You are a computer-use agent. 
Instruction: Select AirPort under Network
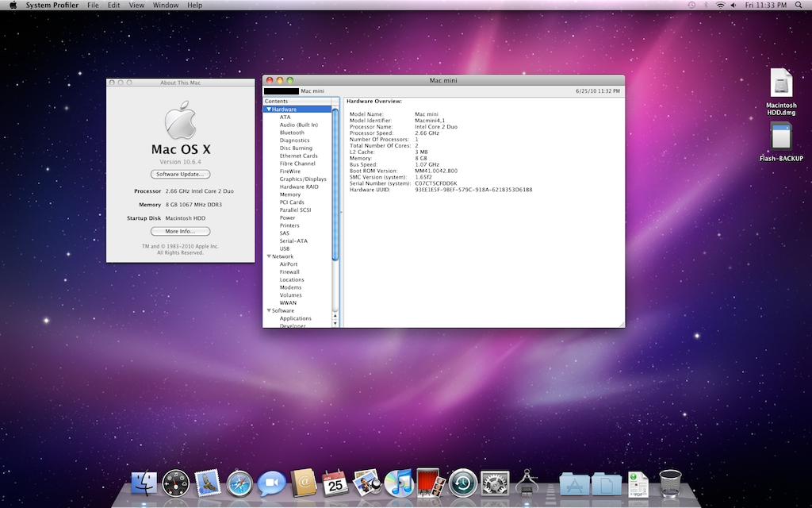tap(289, 264)
